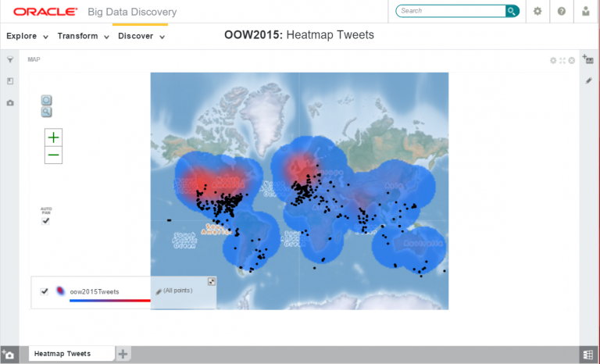Expand the Discover menu
This screenshot has height=364, width=600.
point(141,36)
